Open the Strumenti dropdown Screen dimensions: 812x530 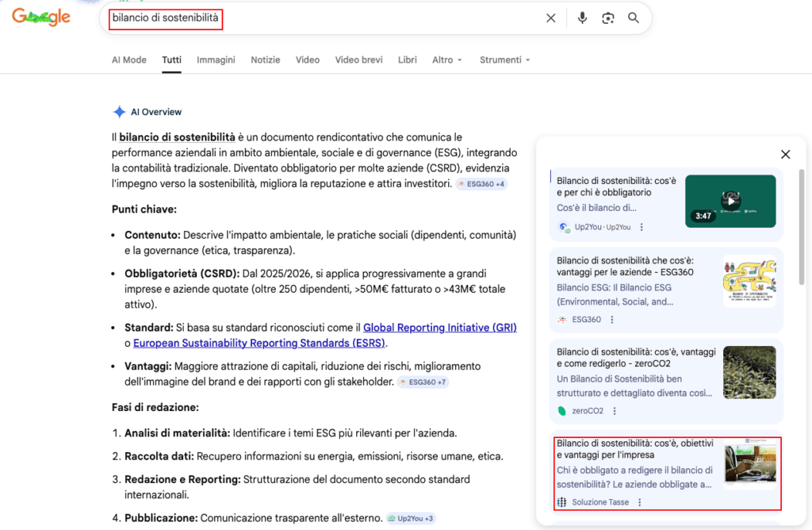pyautogui.click(x=503, y=60)
